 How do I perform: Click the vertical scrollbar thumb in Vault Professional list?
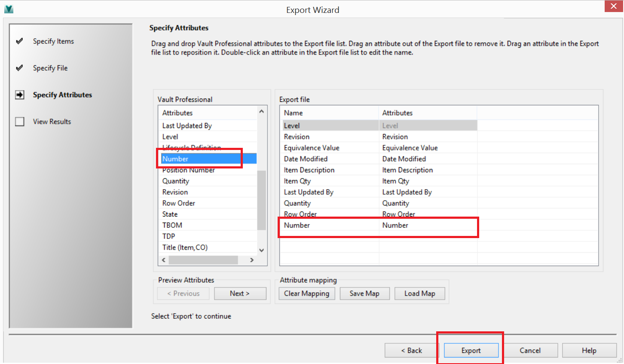coord(262,200)
